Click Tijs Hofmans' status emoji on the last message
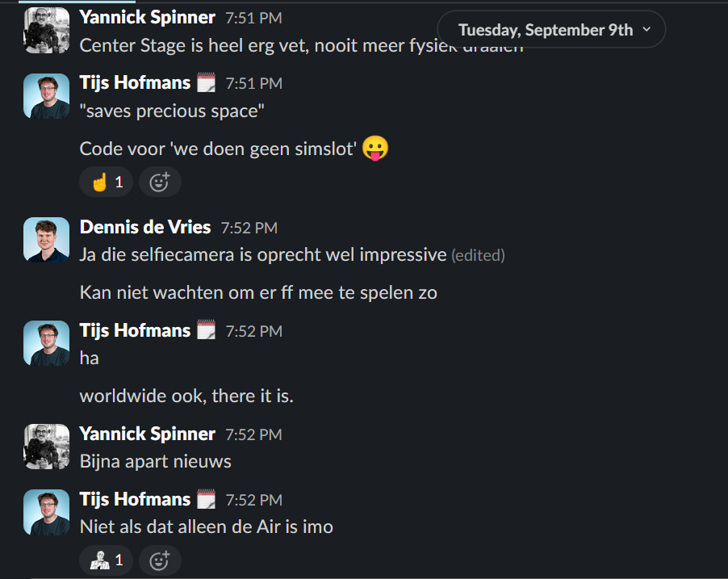Viewport: 728px width, 579px height. pos(207,499)
